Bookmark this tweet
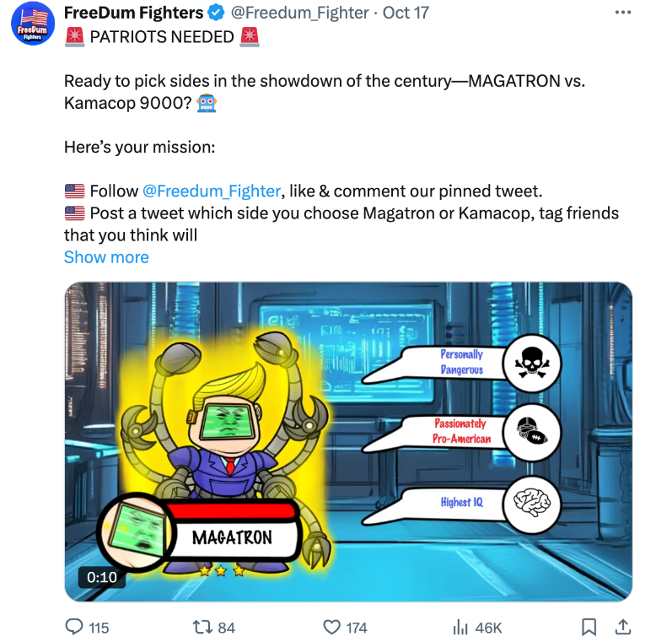672x642 pixels. pos(589,627)
